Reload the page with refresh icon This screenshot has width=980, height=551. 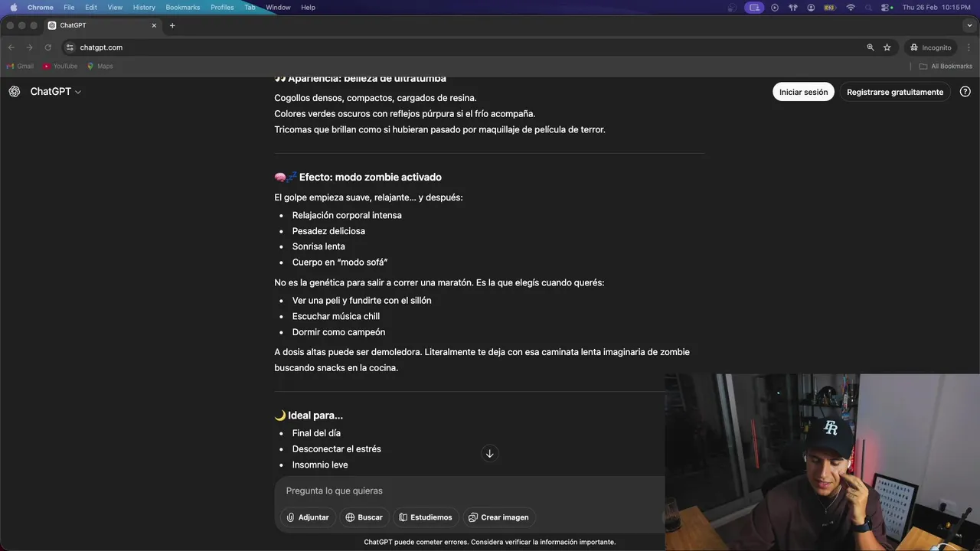[48, 47]
